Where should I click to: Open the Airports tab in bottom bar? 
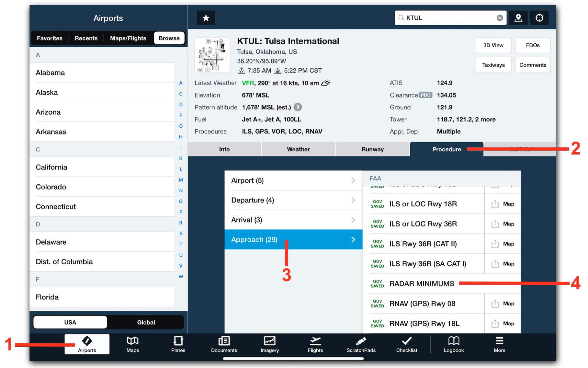(x=87, y=344)
